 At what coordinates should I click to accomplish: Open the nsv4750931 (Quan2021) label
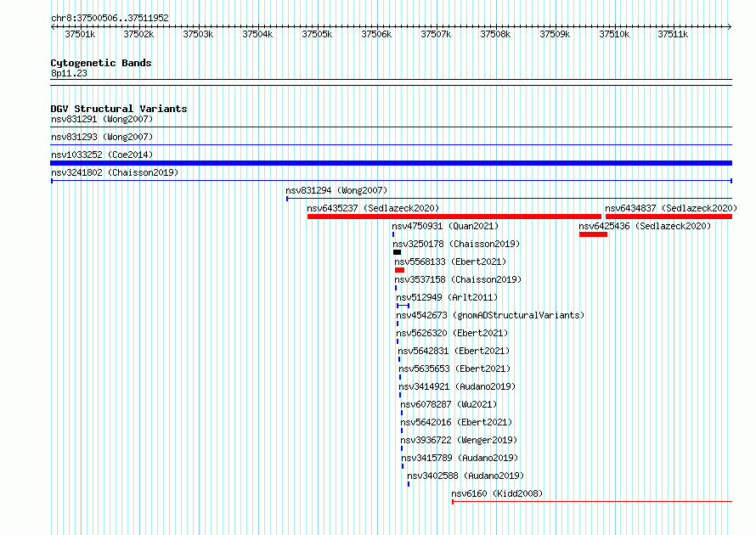(445, 226)
